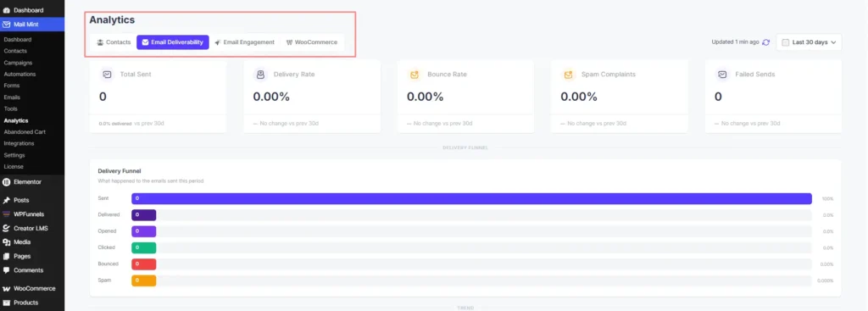Click the 100% label next to Sent bar

pos(827,198)
